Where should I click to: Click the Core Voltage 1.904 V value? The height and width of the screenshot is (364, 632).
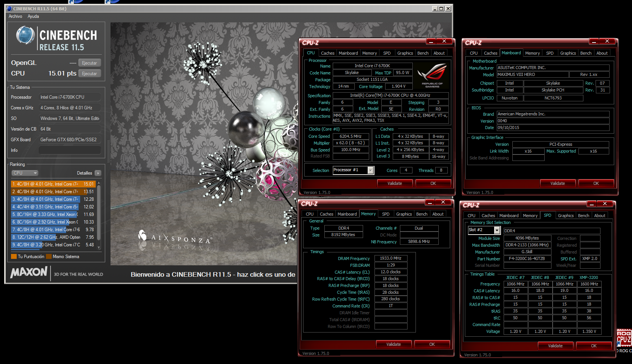pos(398,86)
